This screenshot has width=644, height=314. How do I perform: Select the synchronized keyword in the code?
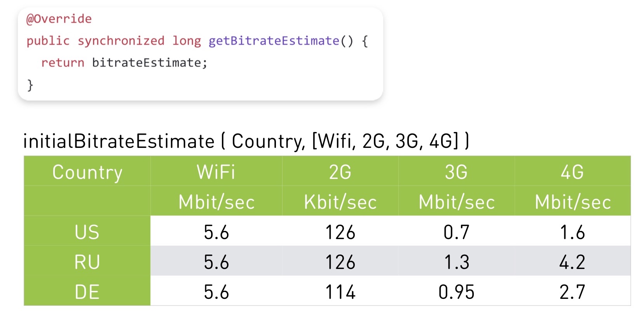(121, 41)
